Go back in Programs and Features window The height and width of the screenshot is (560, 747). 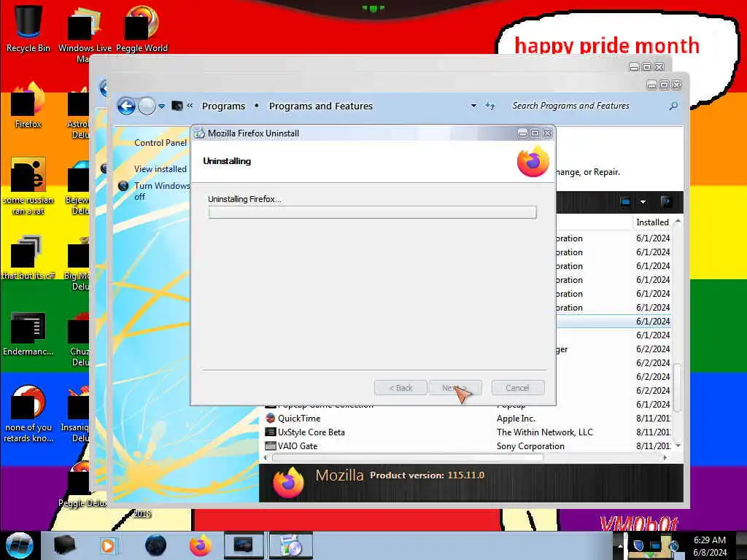[126, 106]
